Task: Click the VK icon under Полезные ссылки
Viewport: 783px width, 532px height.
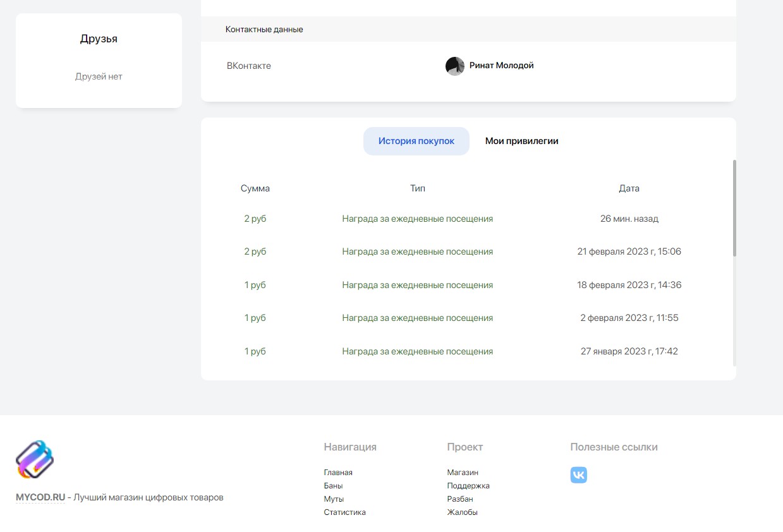Action: point(578,475)
